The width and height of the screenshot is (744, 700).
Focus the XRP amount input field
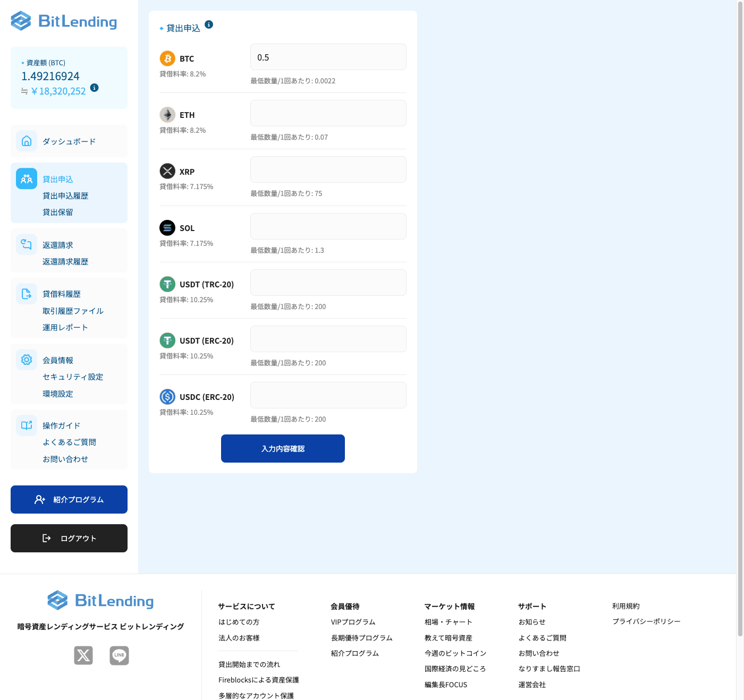pyautogui.click(x=328, y=169)
